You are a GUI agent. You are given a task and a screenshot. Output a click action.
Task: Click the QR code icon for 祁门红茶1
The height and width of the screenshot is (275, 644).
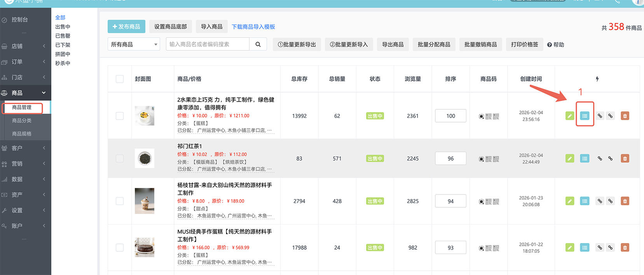(x=489, y=159)
